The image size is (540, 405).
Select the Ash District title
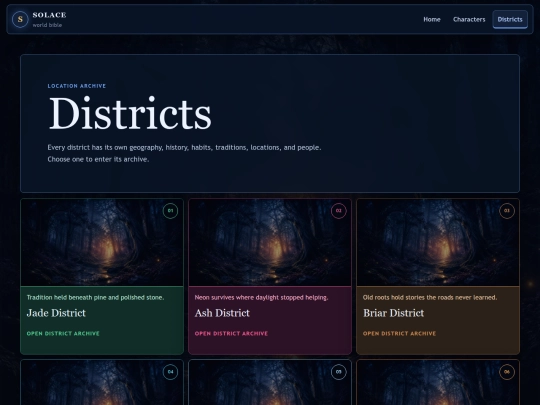(222, 313)
